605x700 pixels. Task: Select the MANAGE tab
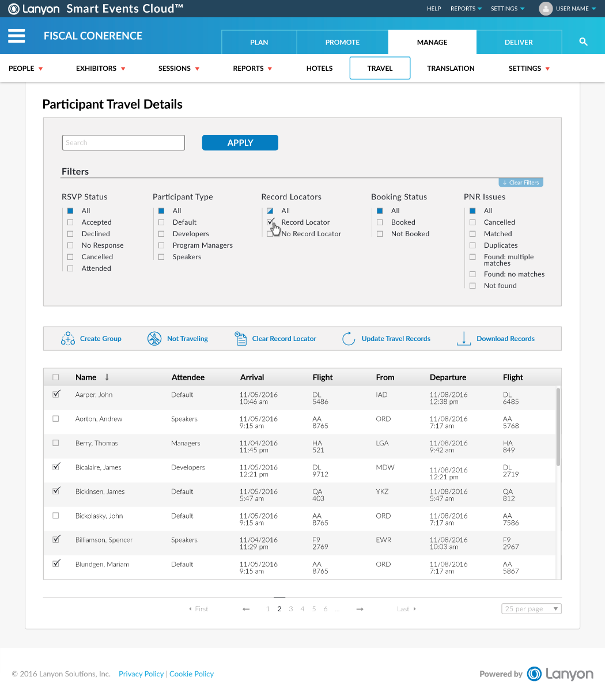point(432,42)
